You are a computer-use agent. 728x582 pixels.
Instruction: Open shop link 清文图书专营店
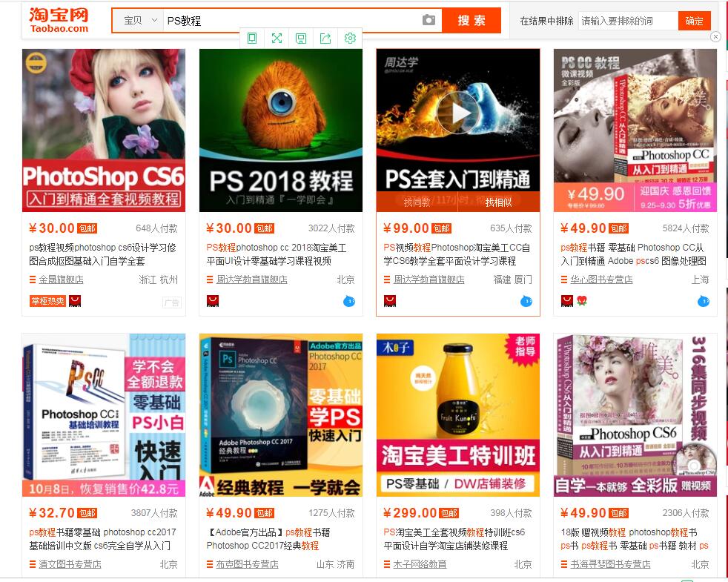pos(70,564)
